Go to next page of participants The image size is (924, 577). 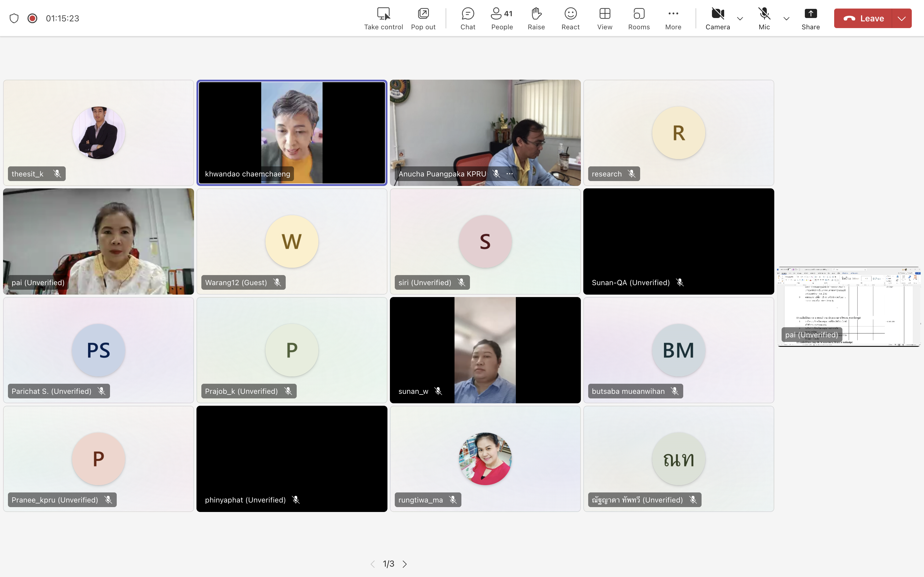(x=405, y=564)
